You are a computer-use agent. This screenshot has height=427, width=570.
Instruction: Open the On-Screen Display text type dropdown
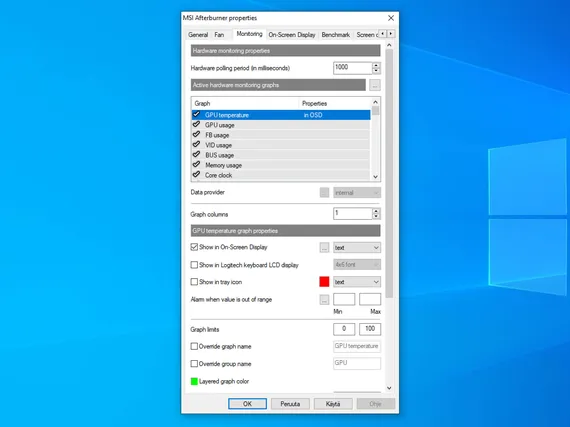[357, 247]
